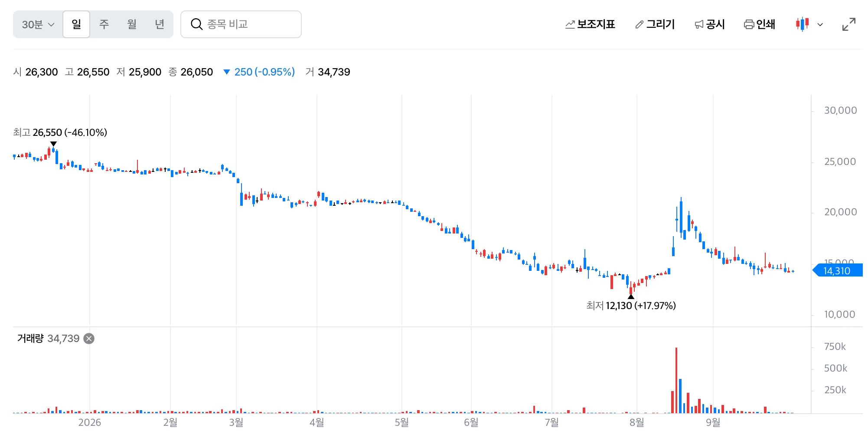Click the 종 26,050 close price value
The height and width of the screenshot is (441, 868).
(x=191, y=72)
